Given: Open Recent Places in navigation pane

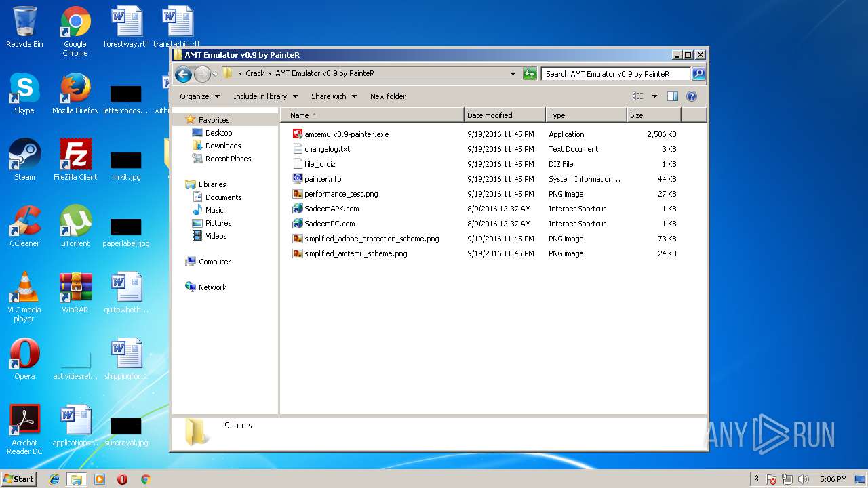Looking at the screenshot, I should 228,159.
